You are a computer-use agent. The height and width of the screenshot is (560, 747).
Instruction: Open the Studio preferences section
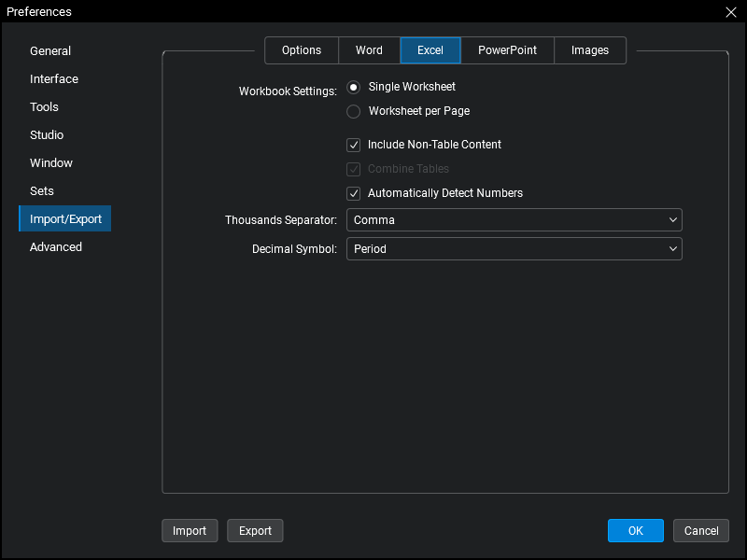47,135
